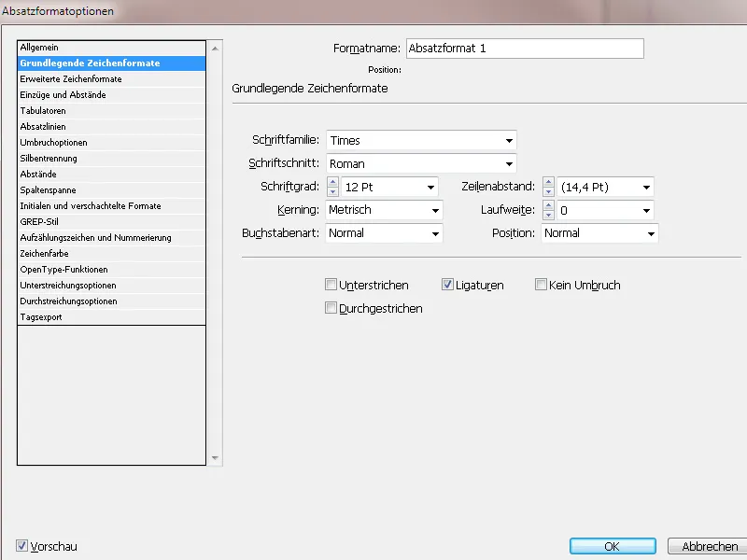Open the Zeilenabstand dropdown

646,188
